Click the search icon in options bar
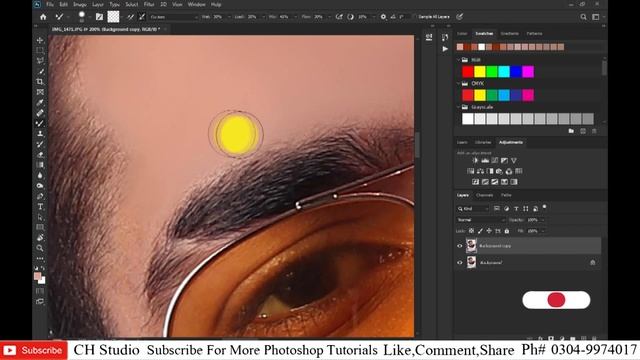640x360 pixels. coord(583,17)
